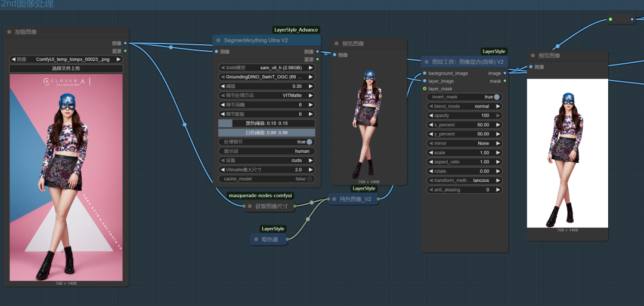Collapse the SegmentAnything Ultra V2 node title dot
This screenshot has width=644, height=306.
[218, 40]
